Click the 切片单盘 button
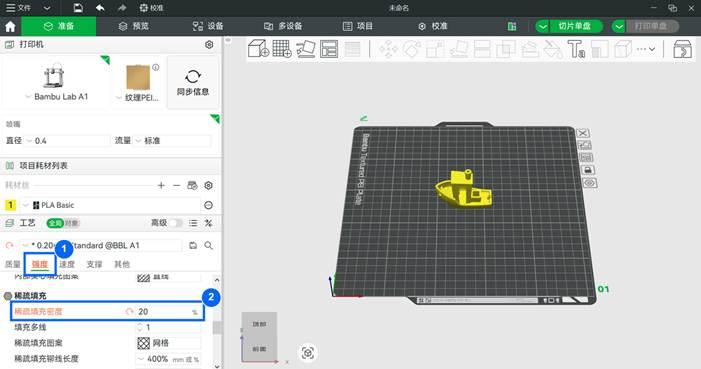 574,26
